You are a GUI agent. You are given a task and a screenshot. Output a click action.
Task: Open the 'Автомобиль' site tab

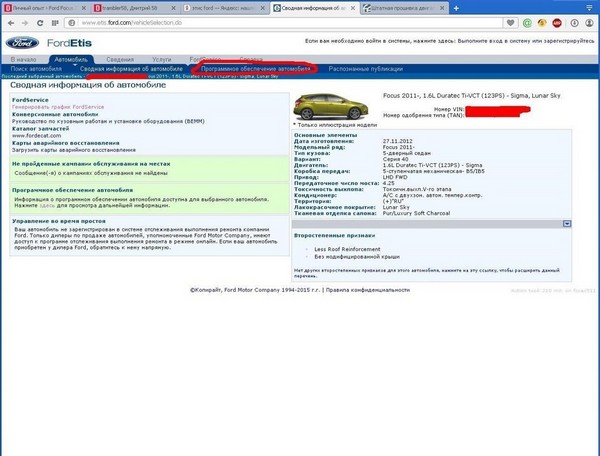tap(71, 60)
